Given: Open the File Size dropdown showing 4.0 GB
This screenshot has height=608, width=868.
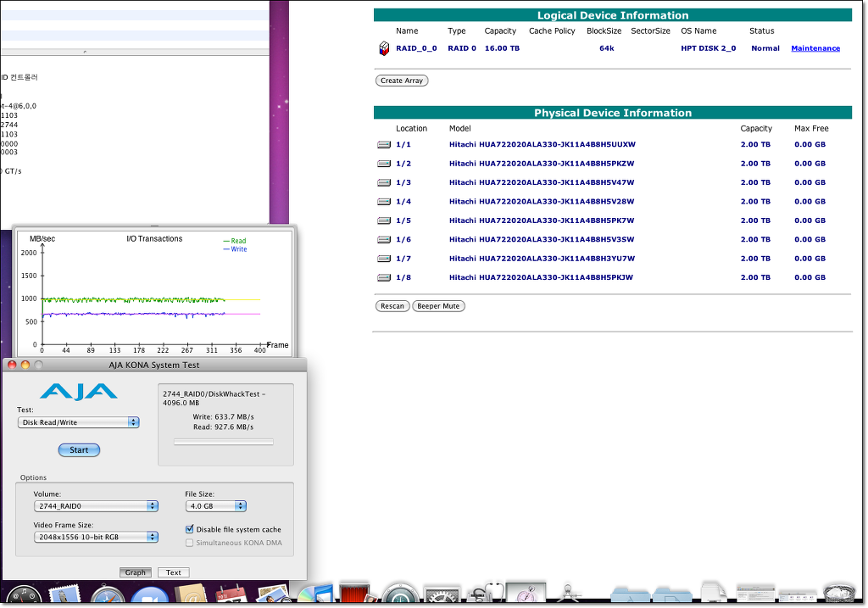Looking at the screenshot, I should (x=216, y=506).
